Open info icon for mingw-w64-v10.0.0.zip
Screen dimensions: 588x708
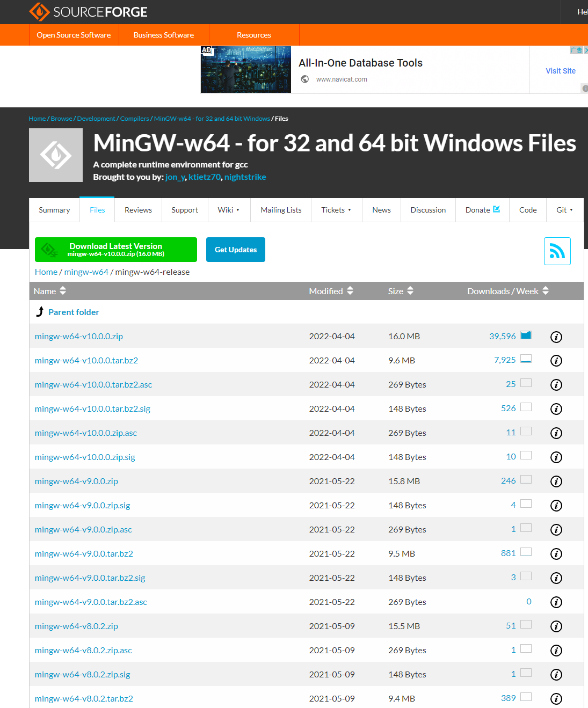556,337
